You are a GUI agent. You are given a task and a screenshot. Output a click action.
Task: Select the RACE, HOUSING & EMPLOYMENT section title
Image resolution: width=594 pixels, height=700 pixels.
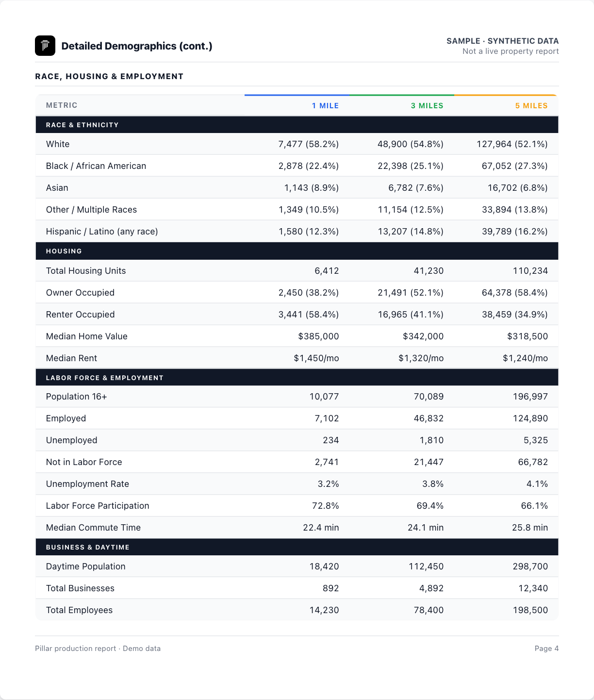click(x=109, y=76)
